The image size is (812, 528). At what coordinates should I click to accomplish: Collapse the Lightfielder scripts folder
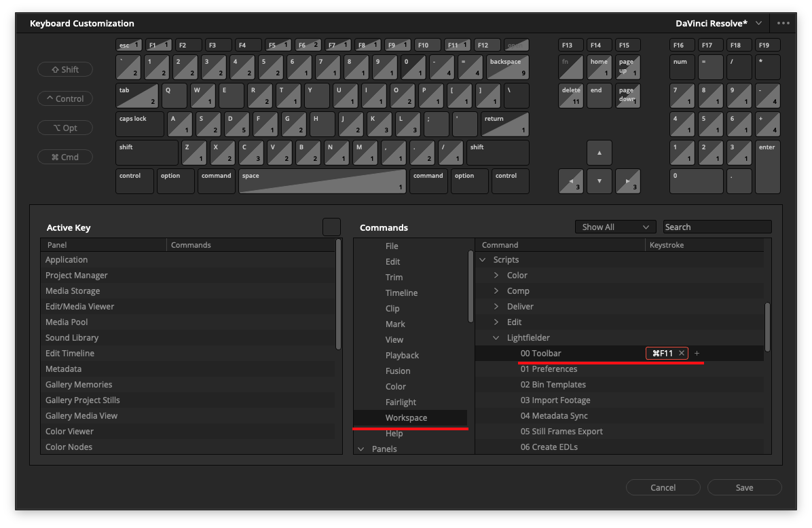click(x=496, y=337)
